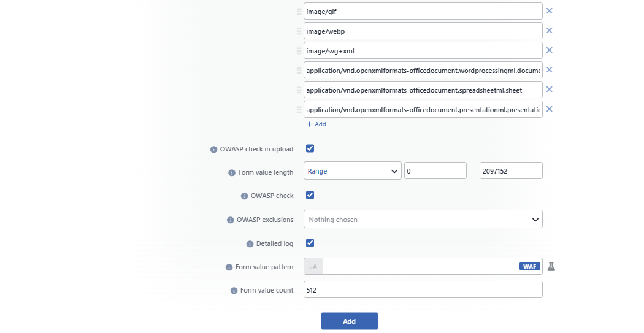Open the OWASP exclusions dropdown
This screenshot has width=644, height=333.
pos(423,220)
